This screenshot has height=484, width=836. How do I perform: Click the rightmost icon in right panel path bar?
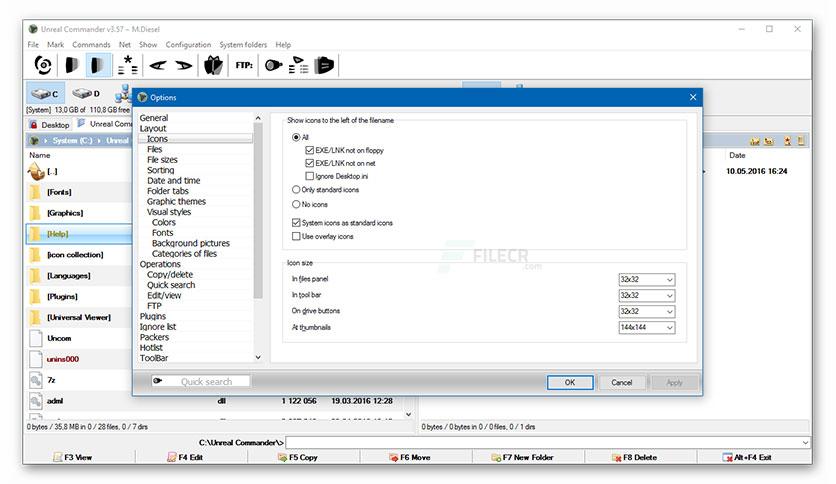tap(801, 141)
